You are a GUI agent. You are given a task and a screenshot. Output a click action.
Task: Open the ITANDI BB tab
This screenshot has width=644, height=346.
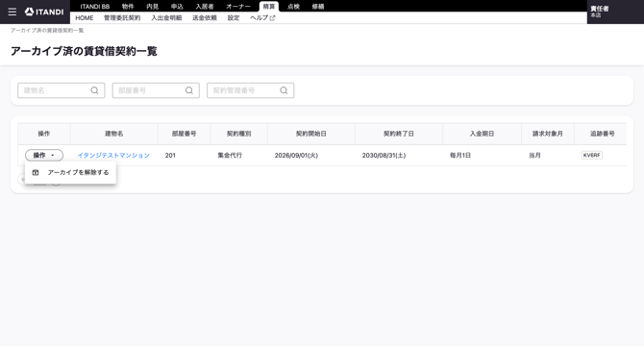pos(95,7)
